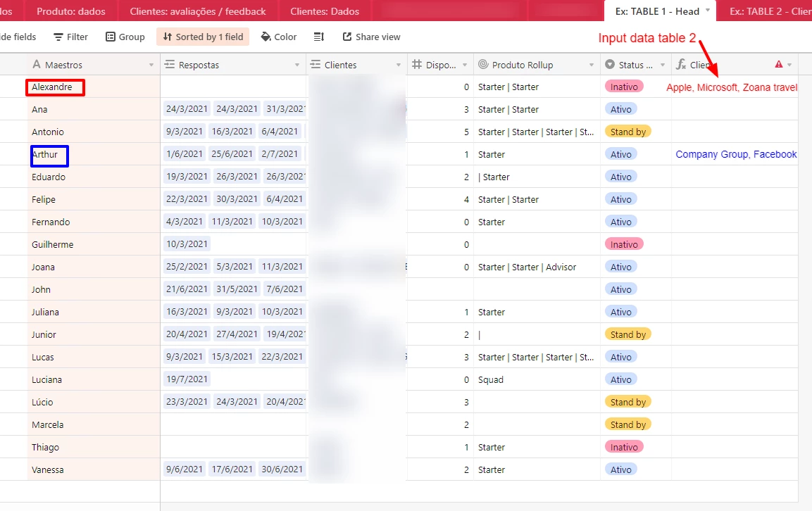
Task: Click the 19/3/2021 date in Eduardo row
Action: (x=187, y=176)
